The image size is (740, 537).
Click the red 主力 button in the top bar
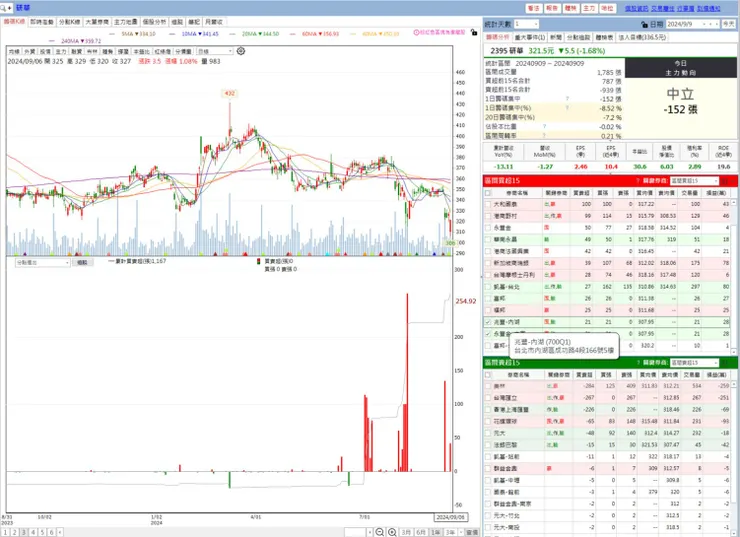coord(589,8)
